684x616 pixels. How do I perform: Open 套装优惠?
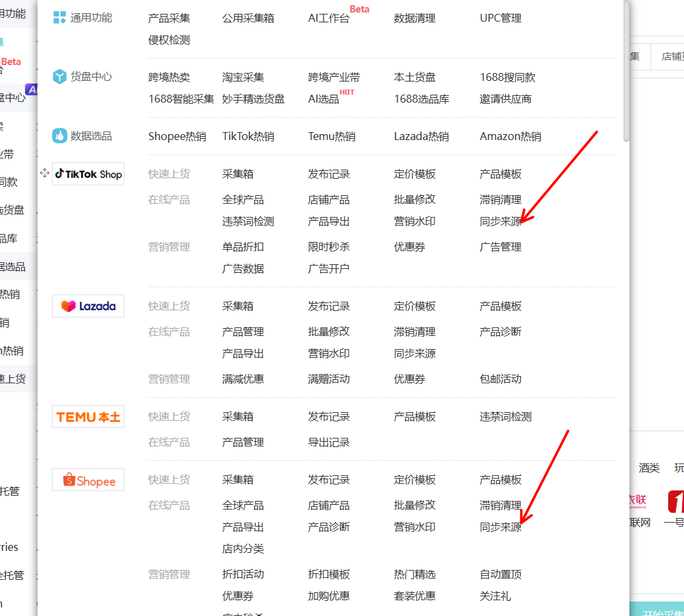pyautogui.click(x=415, y=596)
